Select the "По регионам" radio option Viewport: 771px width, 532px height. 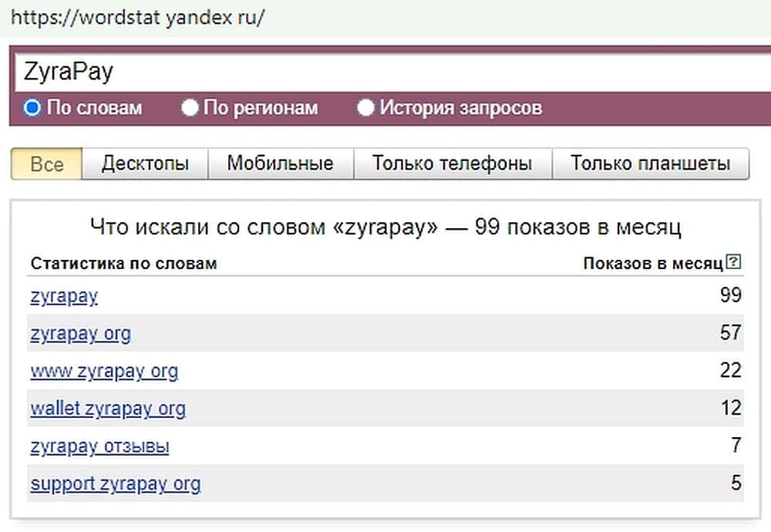point(190,108)
